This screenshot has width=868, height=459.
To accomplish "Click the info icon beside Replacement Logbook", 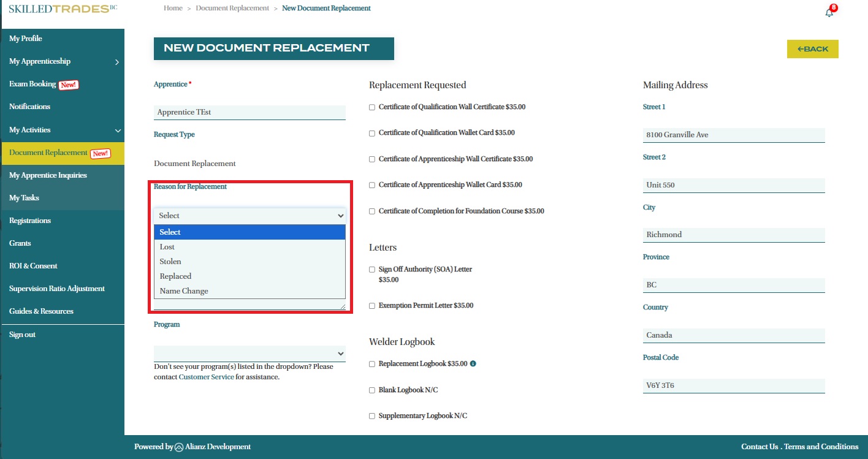I will pos(473,363).
